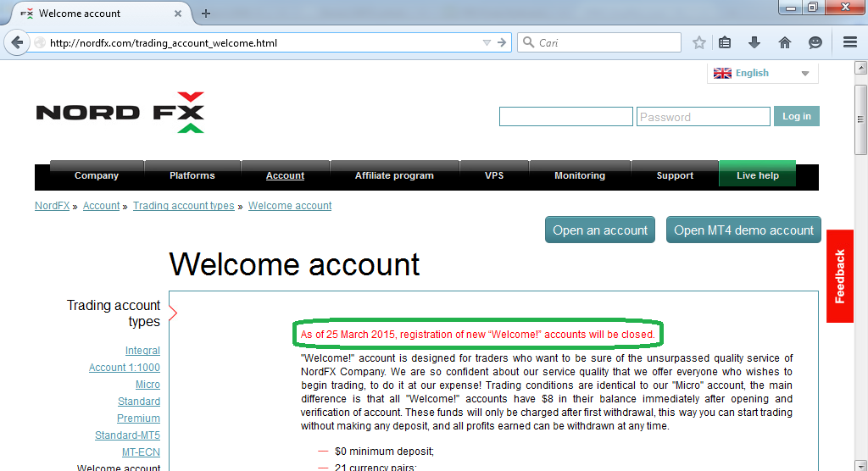Screen dimensions: 868x471
Task: Click the Open MT4 demo account button
Action: tap(743, 230)
